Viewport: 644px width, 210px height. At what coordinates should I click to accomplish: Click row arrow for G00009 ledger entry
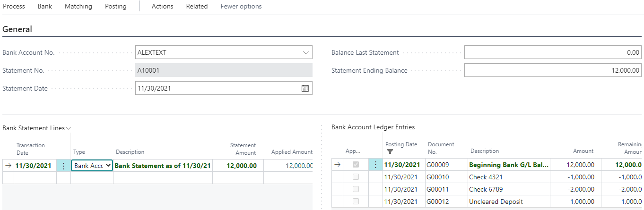coord(338,165)
